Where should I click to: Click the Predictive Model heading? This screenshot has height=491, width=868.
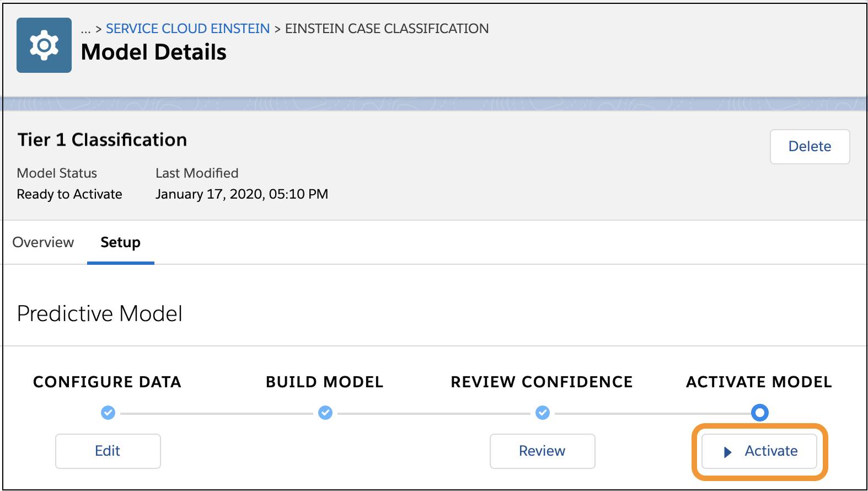(x=100, y=314)
